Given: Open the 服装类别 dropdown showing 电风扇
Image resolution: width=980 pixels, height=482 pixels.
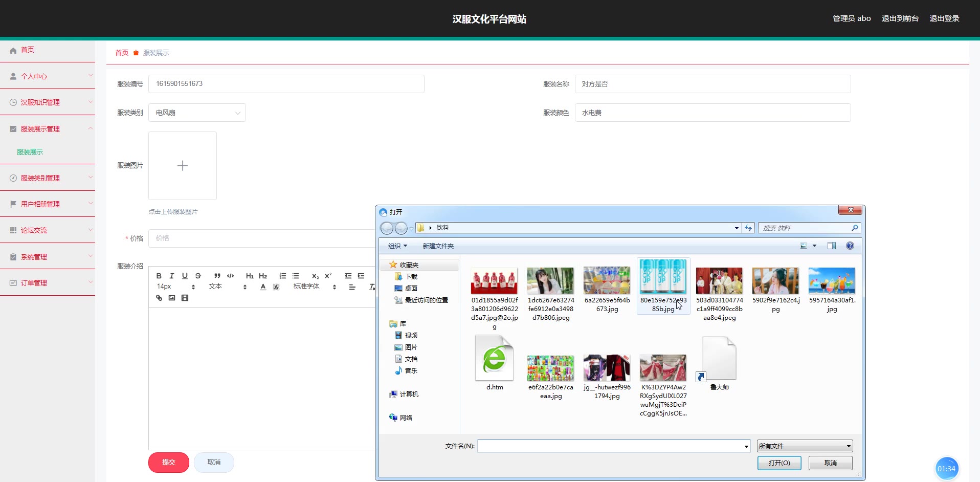Looking at the screenshot, I should point(197,113).
